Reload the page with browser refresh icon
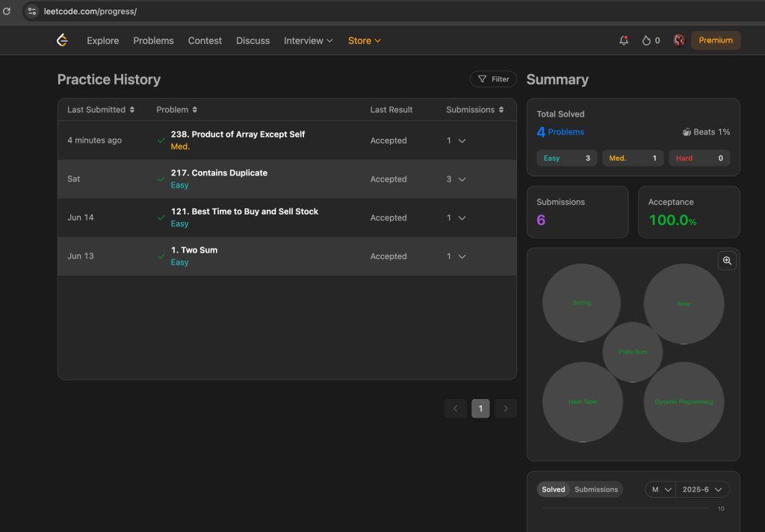Screen dimensions: 765x532 click(7, 11)
